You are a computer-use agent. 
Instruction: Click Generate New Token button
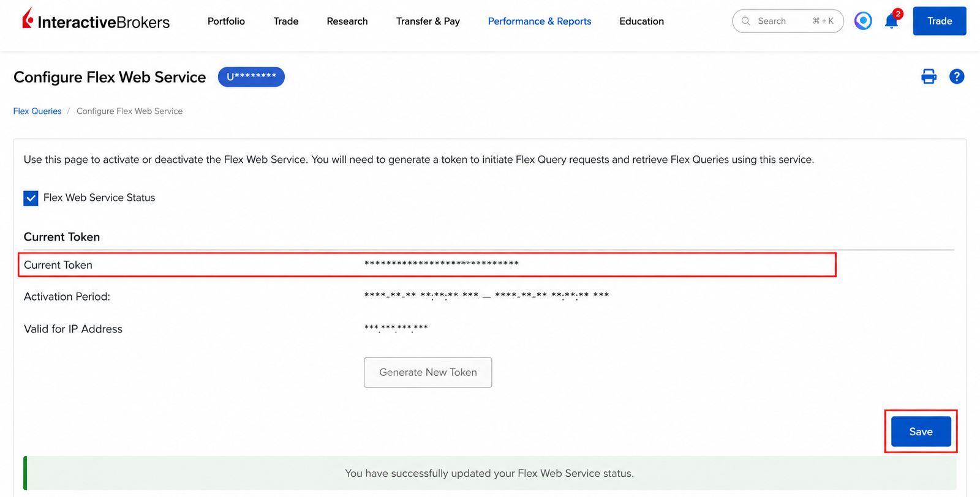[428, 372]
